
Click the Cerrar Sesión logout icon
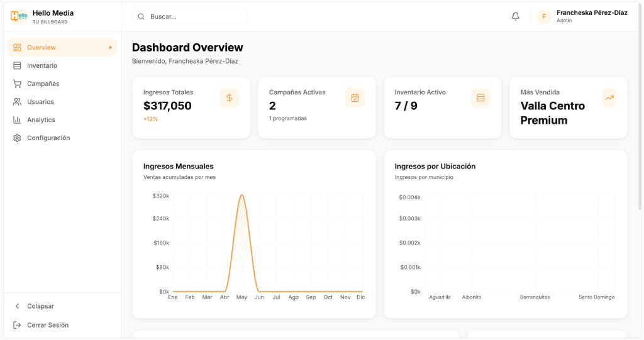(x=17, y=325)
